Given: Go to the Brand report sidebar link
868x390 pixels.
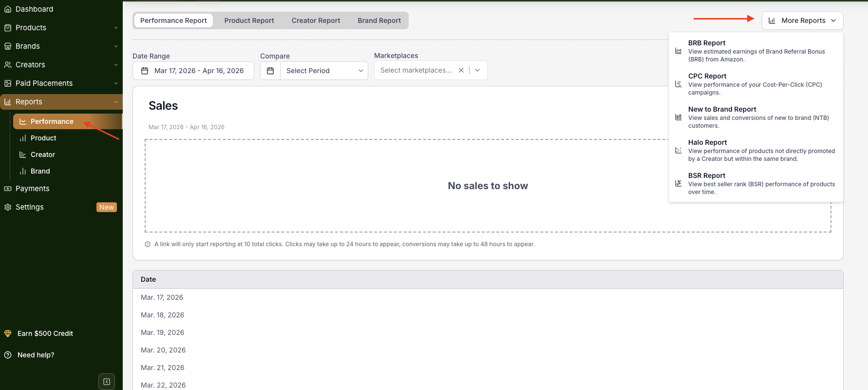Looking at the screenshot, I should coord(68,171).
